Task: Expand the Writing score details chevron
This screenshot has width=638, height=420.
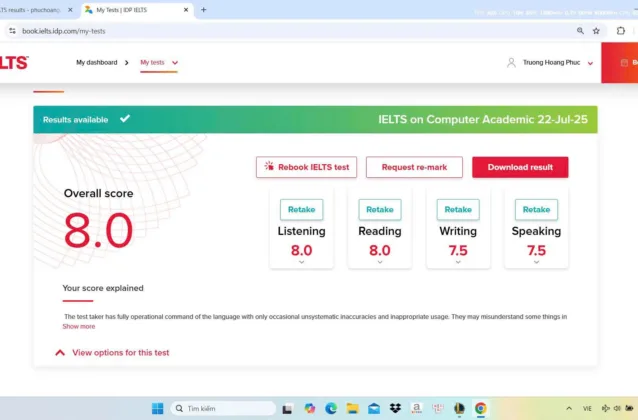Action: 458,262
